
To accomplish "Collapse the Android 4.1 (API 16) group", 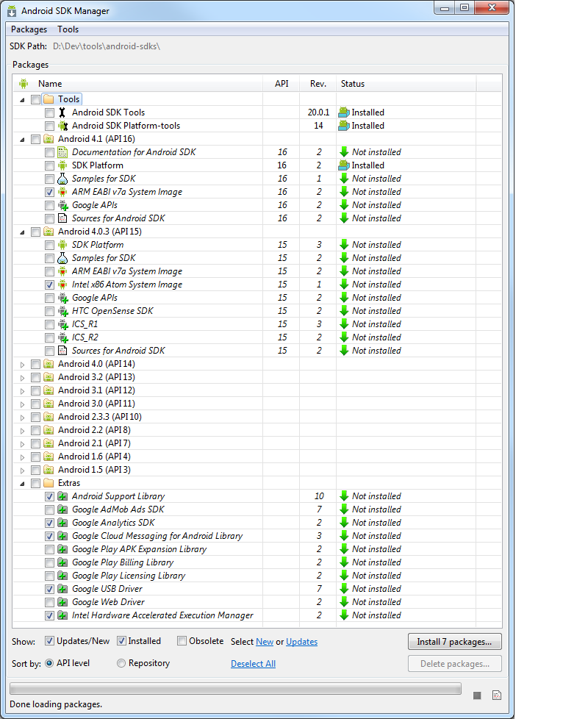I will (22, 140).
